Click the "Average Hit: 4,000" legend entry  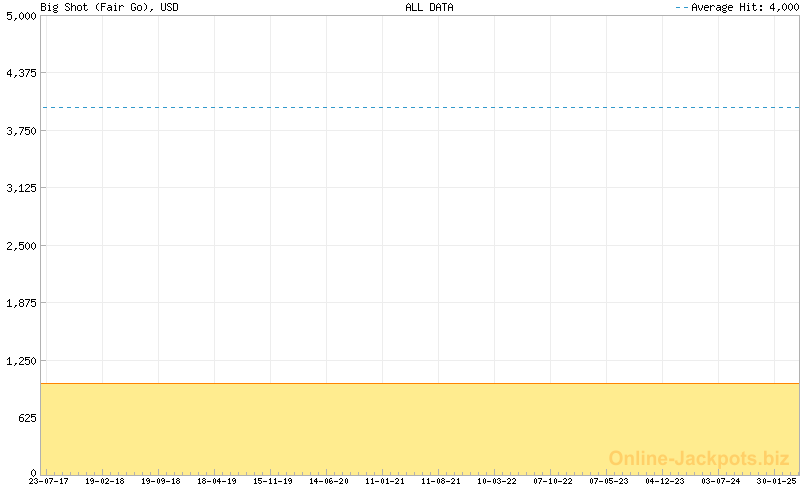737,7
